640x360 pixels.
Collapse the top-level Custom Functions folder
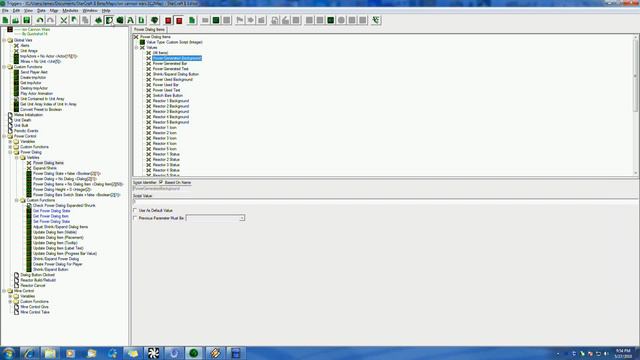point(4,67)
